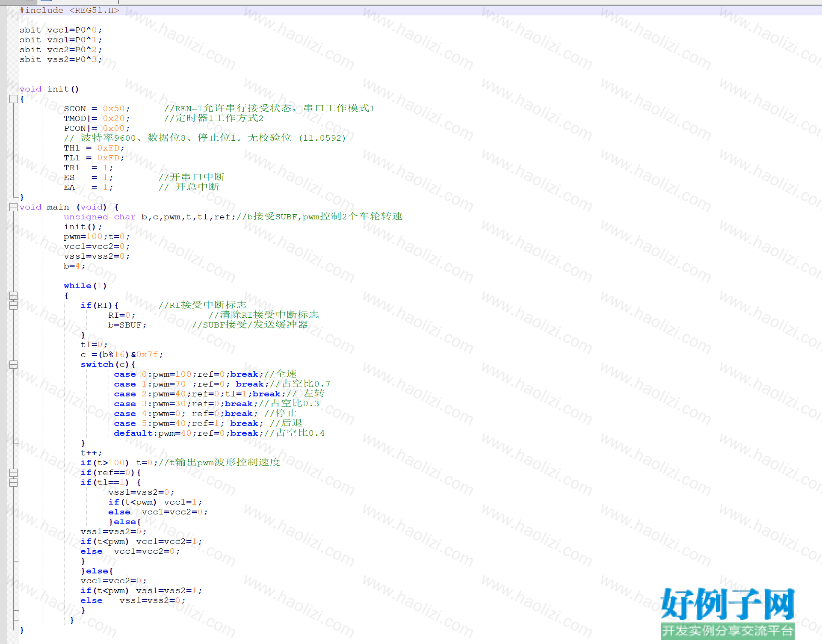
Task: Click the //开串口中断 comment
Action: (x=192, y=177)
